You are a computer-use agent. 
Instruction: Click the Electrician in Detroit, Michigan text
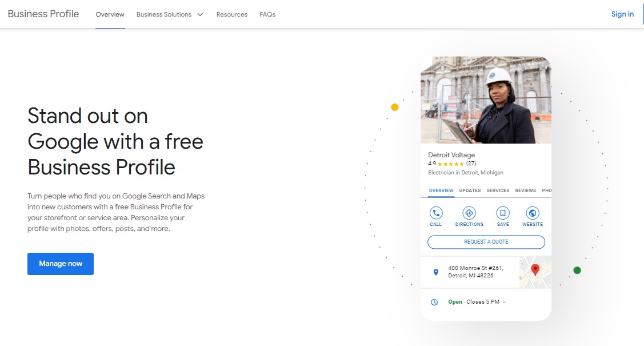tap(465, 173)
